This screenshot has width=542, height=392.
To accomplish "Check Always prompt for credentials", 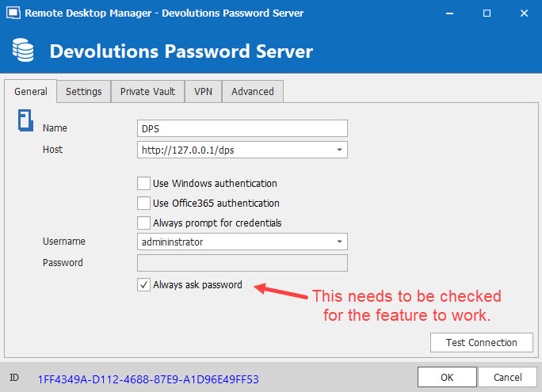I will pyautogui.click(x=143, y=223).
